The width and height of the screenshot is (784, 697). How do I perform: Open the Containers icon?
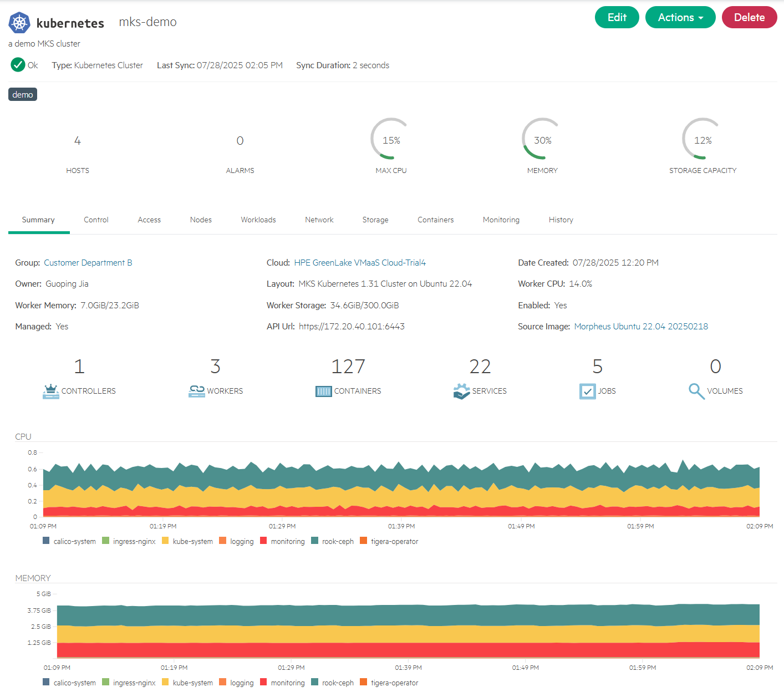[x=324, y=391]
